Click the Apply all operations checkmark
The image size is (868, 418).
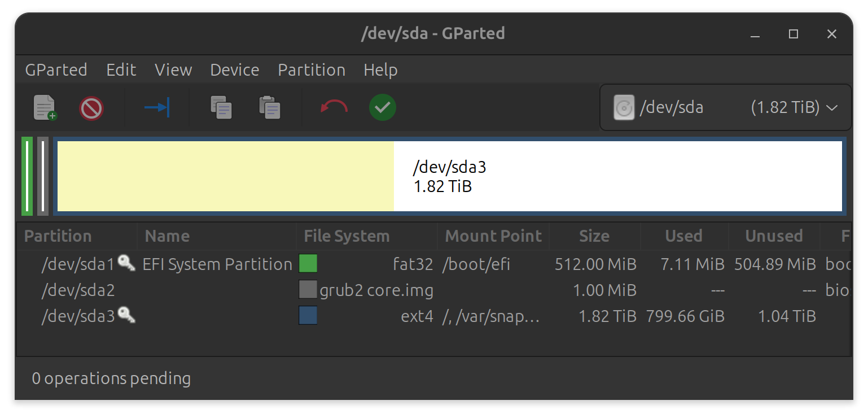(383, 107)
